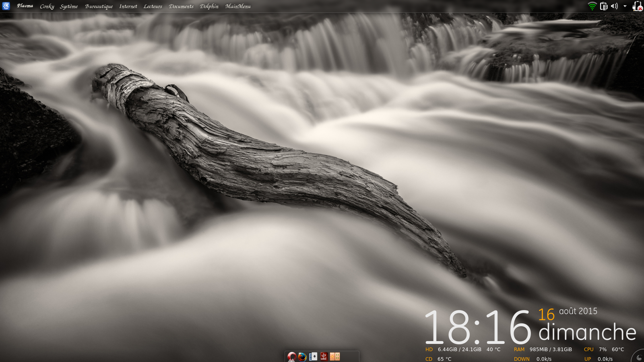Open the Système menu
The image size is (644, 362).
click(69, 6)
